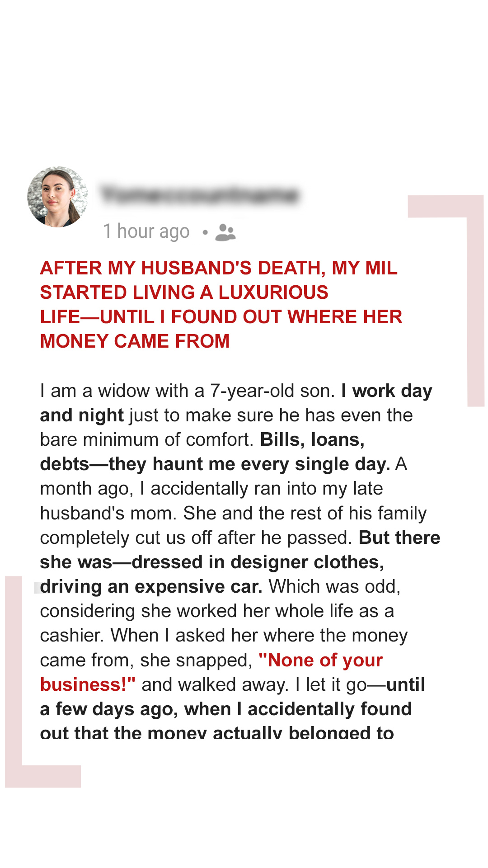The height and width of the screenshot is (868, 488).
Task: Click the bold text "Bills, loans,"
Action: 312,440
